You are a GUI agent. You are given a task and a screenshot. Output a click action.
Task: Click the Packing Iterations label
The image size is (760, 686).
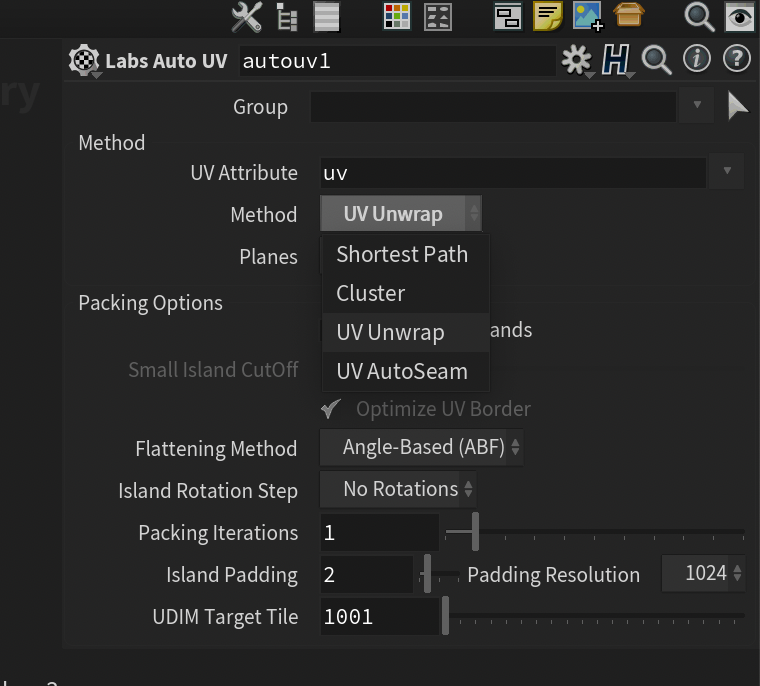click(218, 533)
